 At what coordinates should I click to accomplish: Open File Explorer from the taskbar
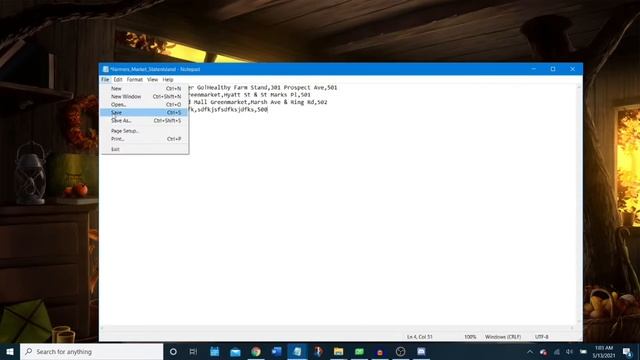point(338,351)
